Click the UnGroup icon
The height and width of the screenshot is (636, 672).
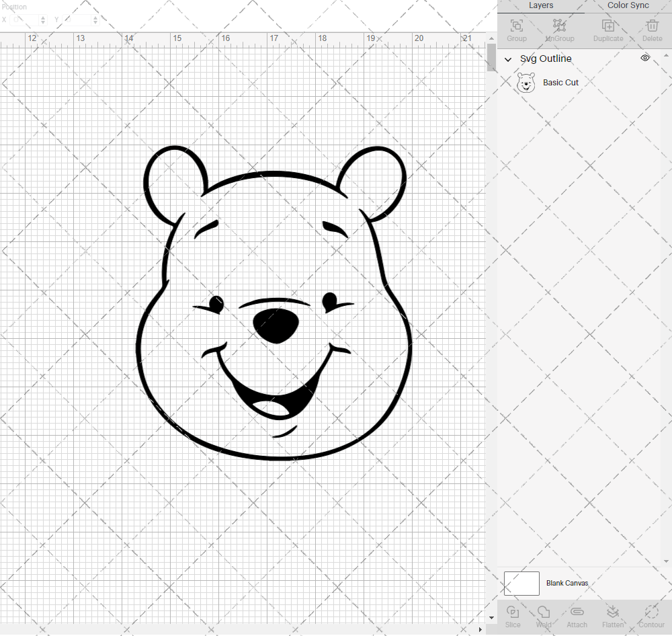click(x=559, y=26)
